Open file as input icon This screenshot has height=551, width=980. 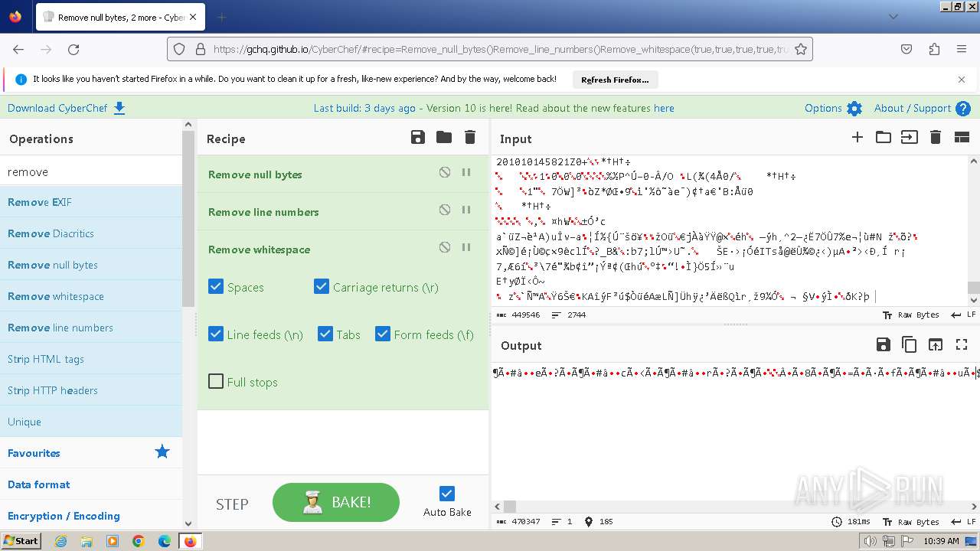point(910,138)
